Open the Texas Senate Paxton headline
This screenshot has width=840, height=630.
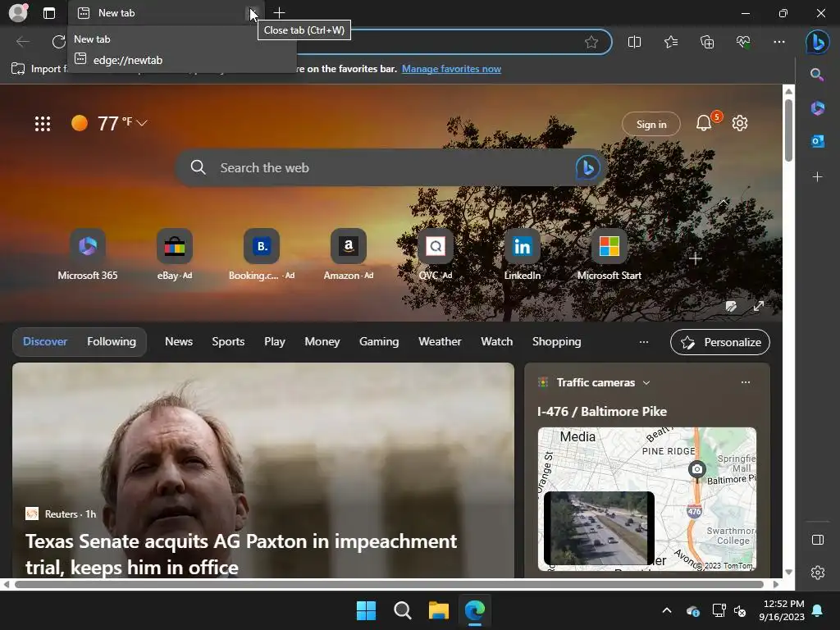[241, 554]
